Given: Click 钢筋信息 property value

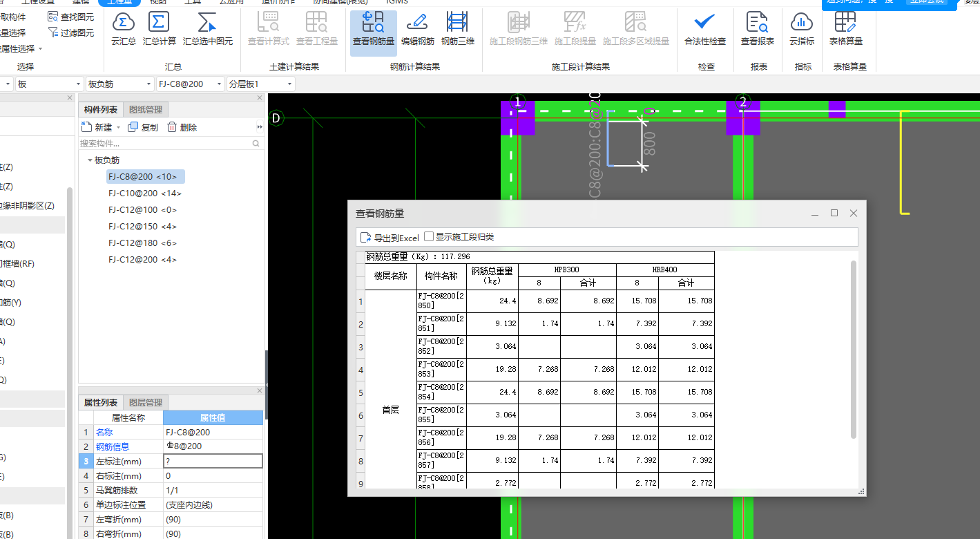Looking at the screenshot, I should pyautogui.click(x=213, y=446).
